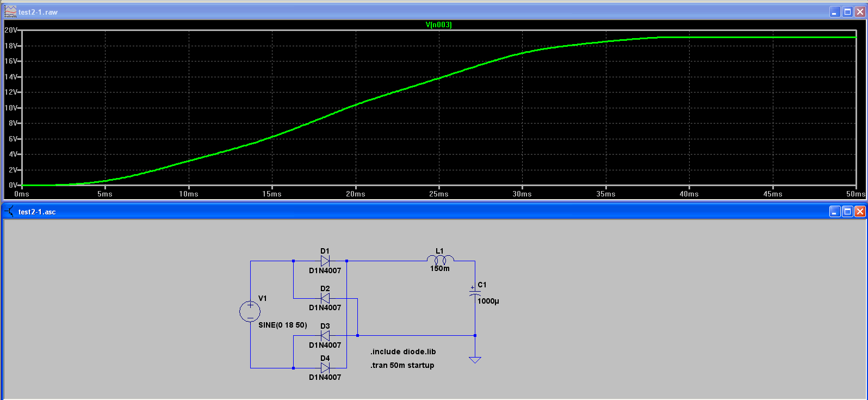
Task: Click the .include diode.lib directive
Action: click(403, 352)
